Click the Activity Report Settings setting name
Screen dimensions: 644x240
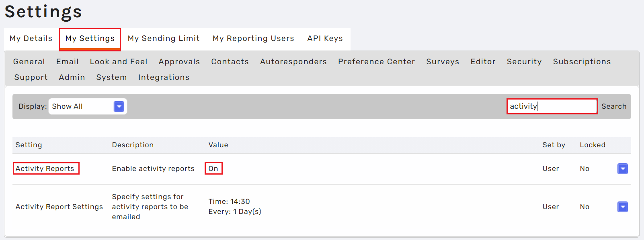pyautogui.click(x=59, y=207)
